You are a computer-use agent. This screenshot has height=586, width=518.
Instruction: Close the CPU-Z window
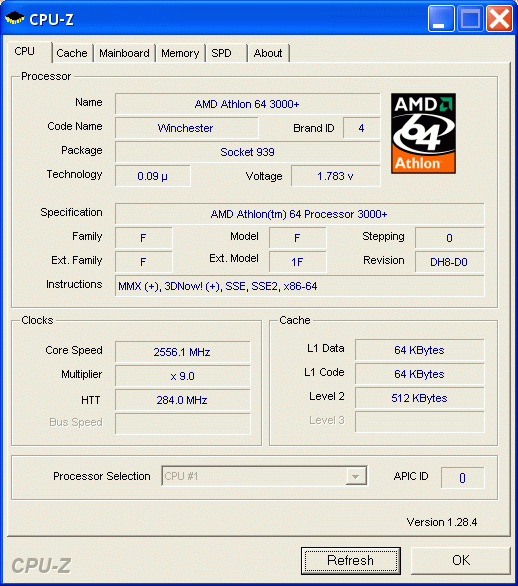(499, 18)
